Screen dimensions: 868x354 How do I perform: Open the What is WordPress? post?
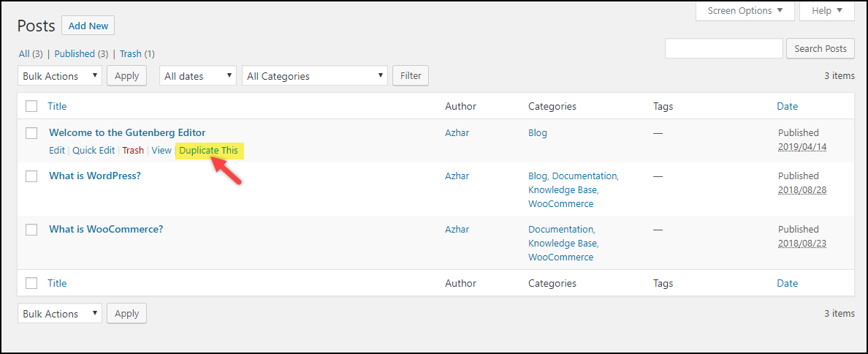tap(95, 176)
